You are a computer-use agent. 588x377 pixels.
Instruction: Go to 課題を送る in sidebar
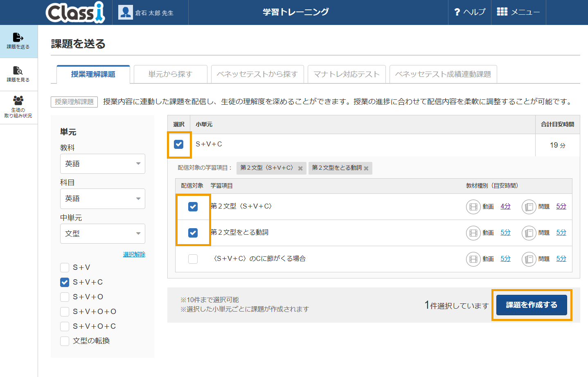[18, 41]
